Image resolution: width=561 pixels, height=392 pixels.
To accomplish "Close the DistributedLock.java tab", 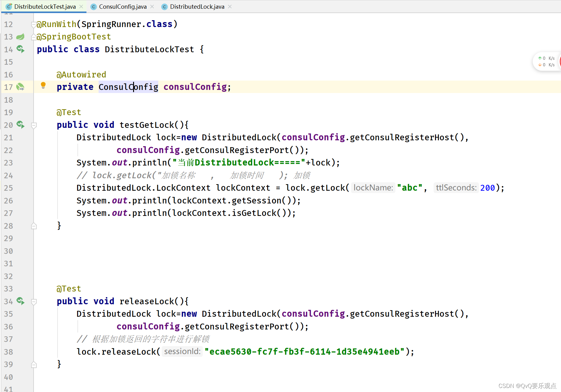I will point(230,7).
